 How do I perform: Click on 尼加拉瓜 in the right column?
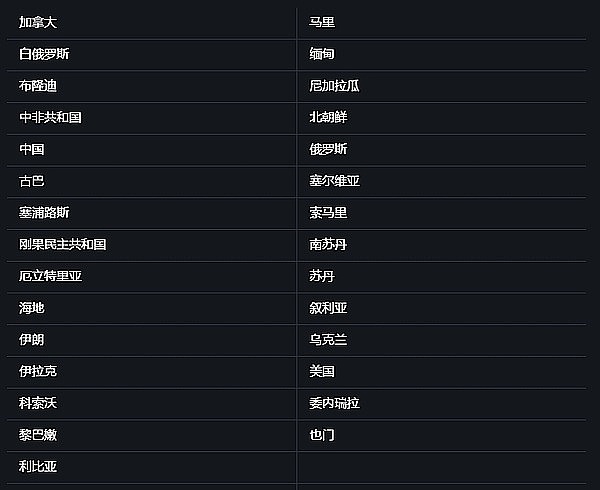(335, 86)
